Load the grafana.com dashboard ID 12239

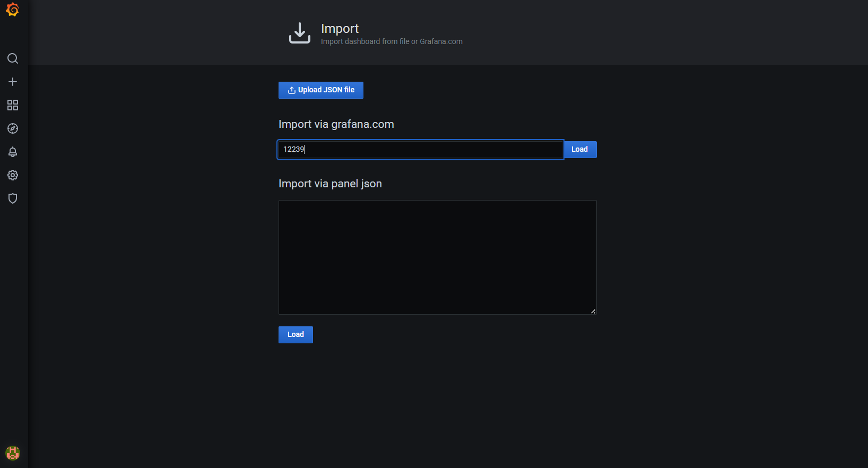pos(580,150)
